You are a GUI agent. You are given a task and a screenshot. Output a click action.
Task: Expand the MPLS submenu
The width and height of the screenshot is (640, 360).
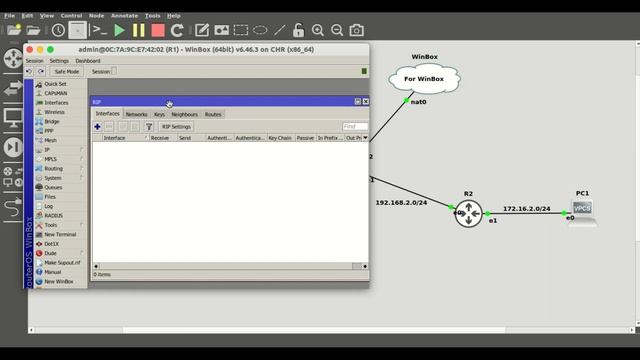pos(51,159)
